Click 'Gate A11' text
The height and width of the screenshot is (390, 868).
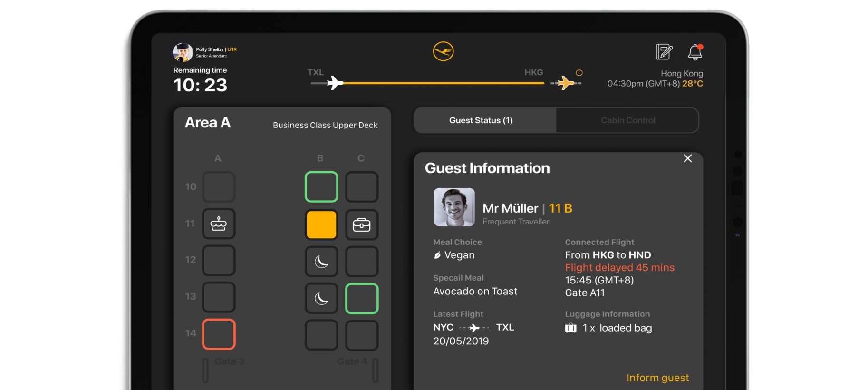pos(585,292)
